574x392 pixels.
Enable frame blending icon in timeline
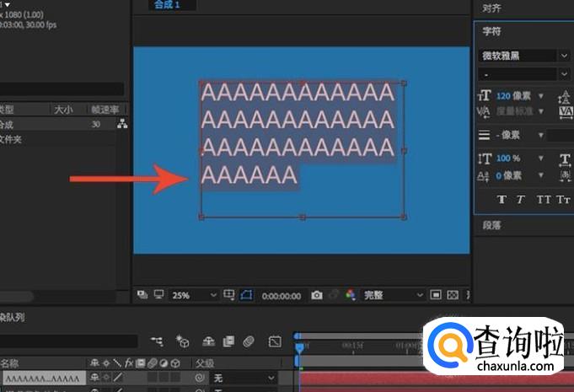[x=228, y=341]
